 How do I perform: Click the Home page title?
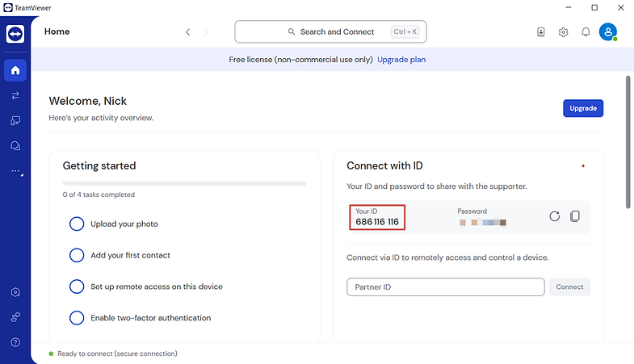(57, 31)
